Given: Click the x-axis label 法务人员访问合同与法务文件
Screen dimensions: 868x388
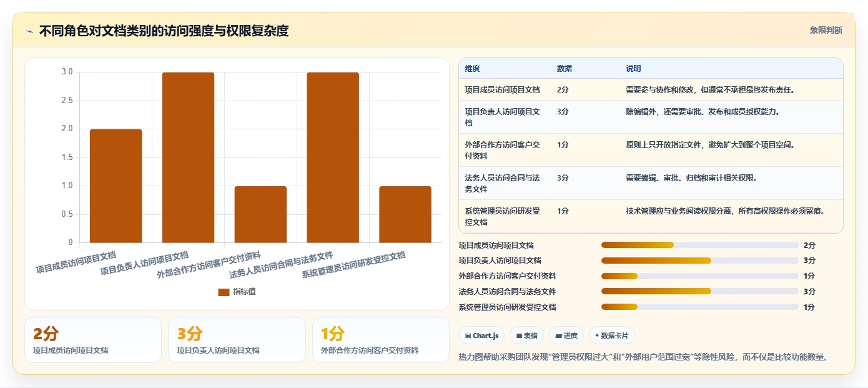Looking at the screenshot, I should tap(281, 265).
